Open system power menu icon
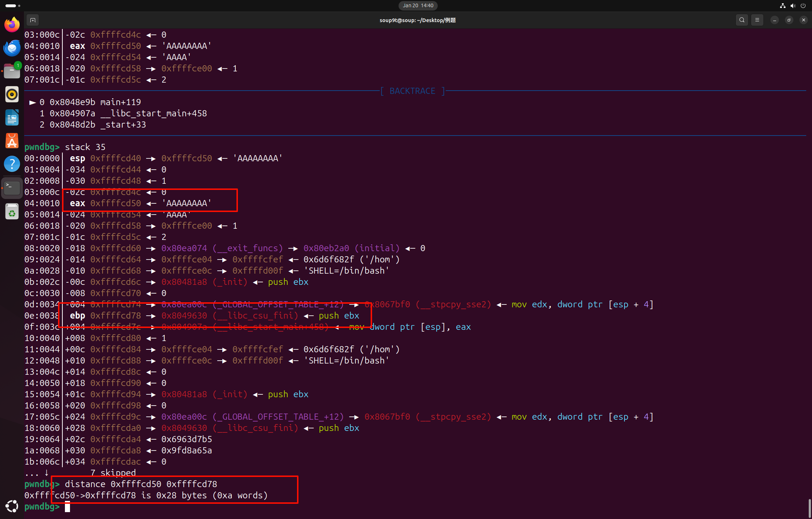This screenshot has height=519, width=812. click(803, 5)
